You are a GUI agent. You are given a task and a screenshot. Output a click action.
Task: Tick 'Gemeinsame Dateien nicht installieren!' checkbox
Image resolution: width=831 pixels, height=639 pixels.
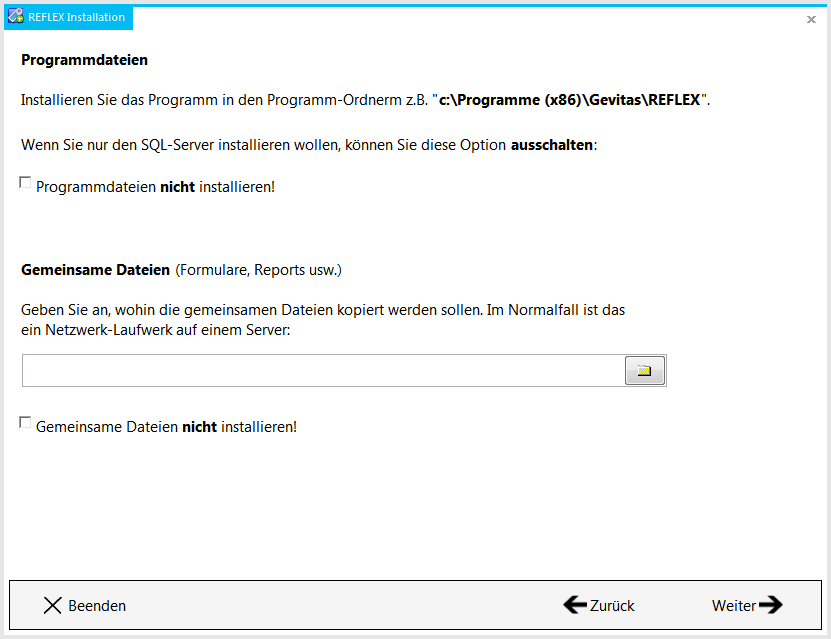tap(25, 422)
